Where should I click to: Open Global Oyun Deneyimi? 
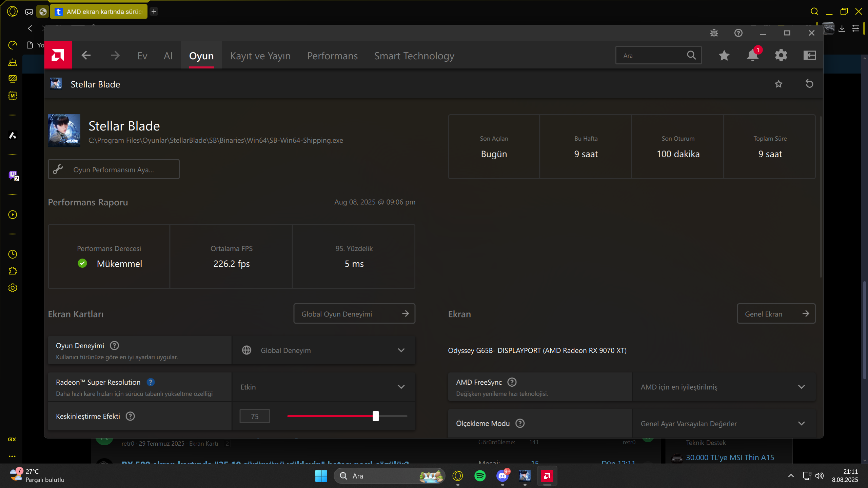354,314
